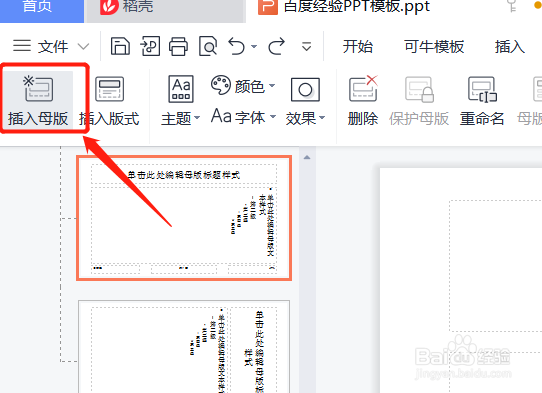Open the Undo history dropdown arrow
This screenshot has height=393, width=542.
pyautogui.click(x=254, y=46)
